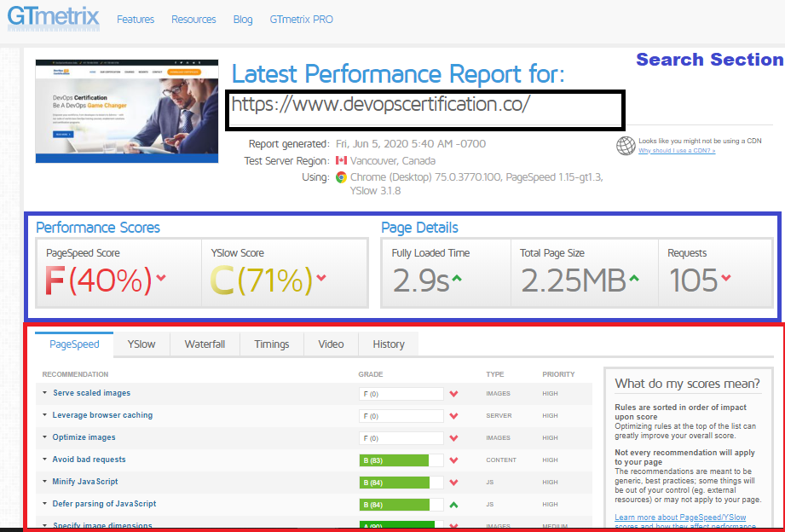
Task: Switch to the Waterfall tab
Action: tap(205, 344)
